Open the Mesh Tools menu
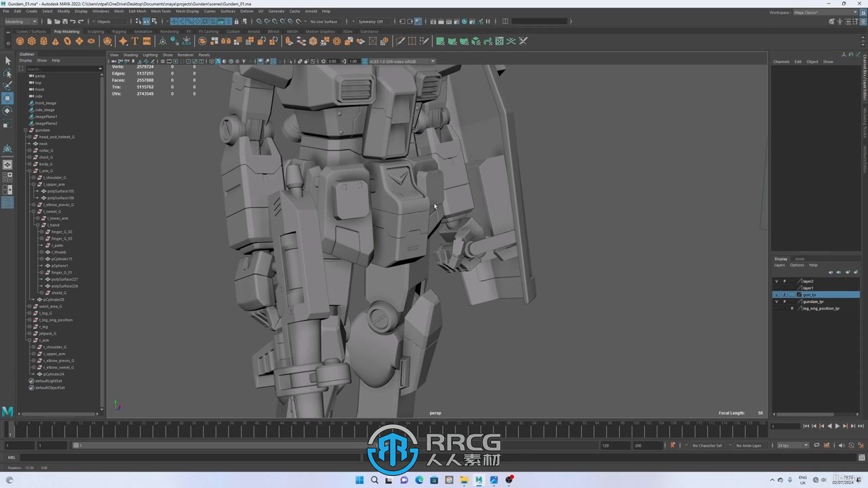This screenshot has width=868, height=488. coord(161,11)
